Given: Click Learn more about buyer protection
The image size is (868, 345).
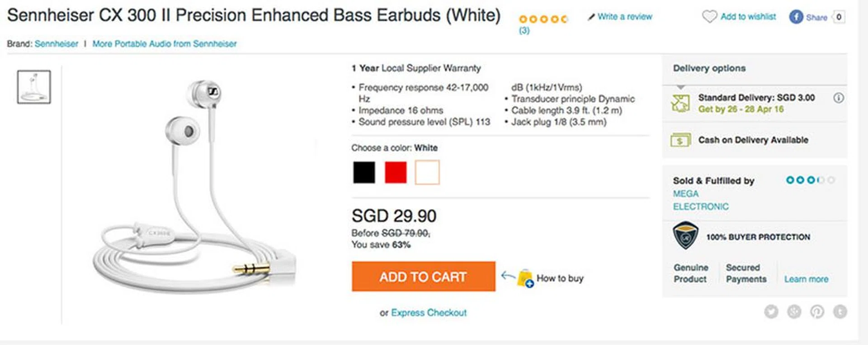Looking at the screenshot, I should pos(806,279).
